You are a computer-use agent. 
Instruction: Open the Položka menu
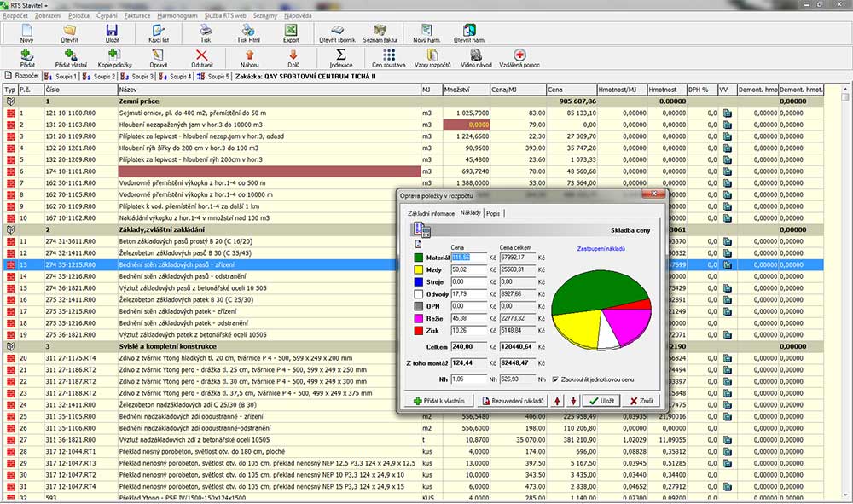click(x=78, y=15)
